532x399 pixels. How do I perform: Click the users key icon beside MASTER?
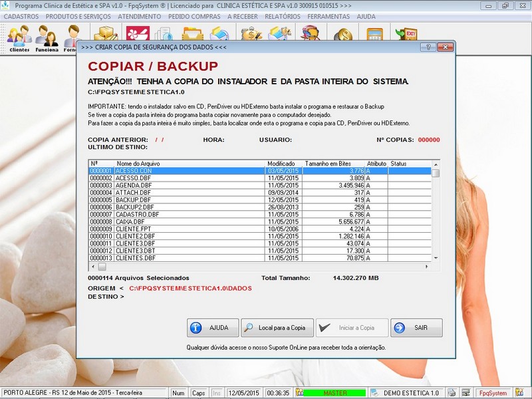click(x=299, y=392)
